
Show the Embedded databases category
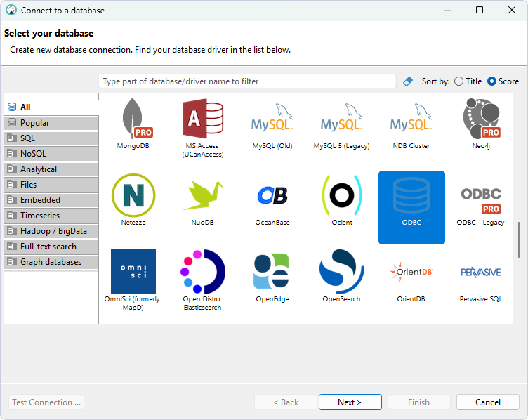[x=51, y=200]
